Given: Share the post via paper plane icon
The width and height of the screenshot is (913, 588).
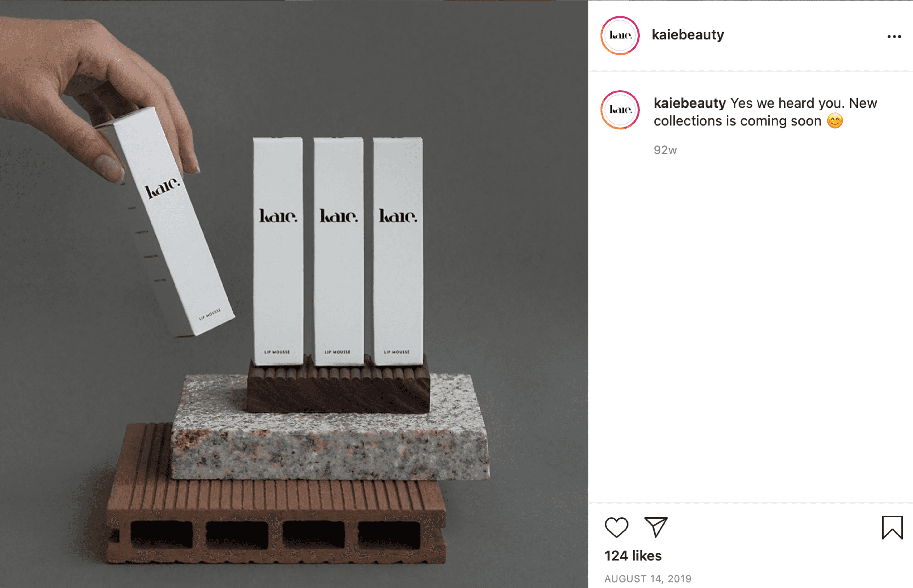Looking at the screenshot, I should (x=656, y=527).
